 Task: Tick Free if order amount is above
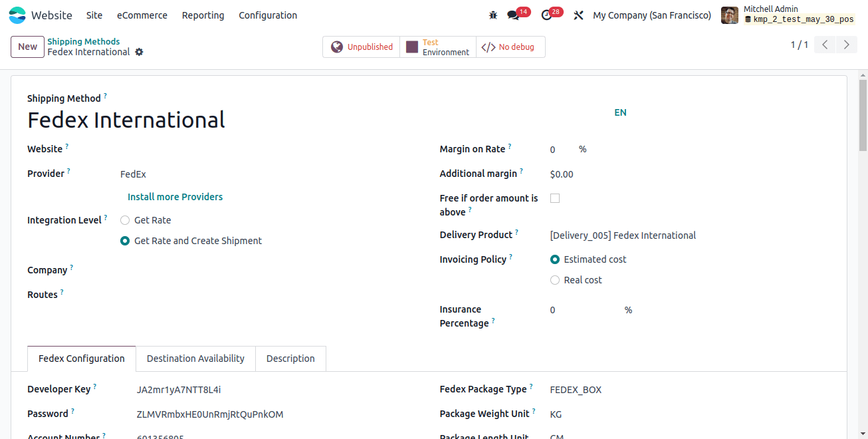tap(555, 198)
